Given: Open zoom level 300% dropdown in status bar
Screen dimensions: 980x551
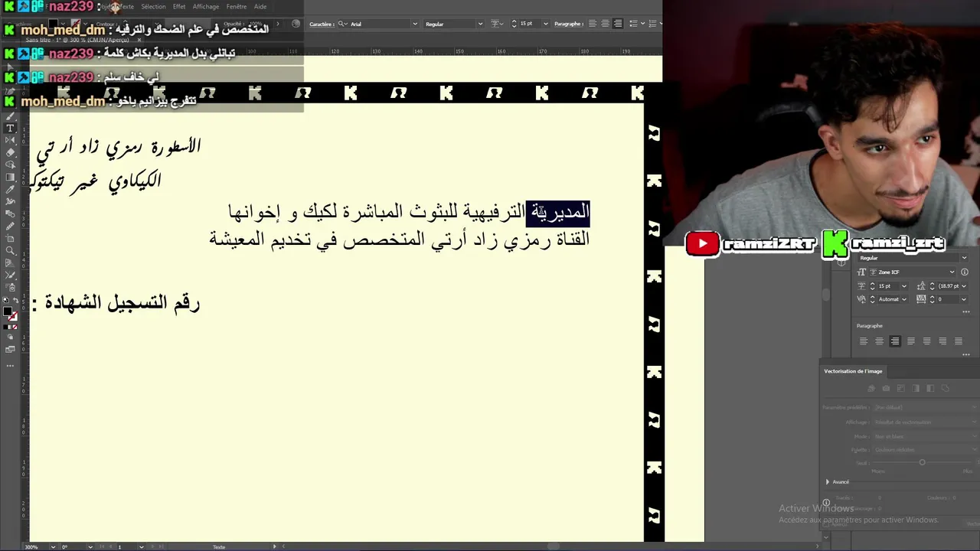Looking at the screenshot, I should tap(52, 546).
